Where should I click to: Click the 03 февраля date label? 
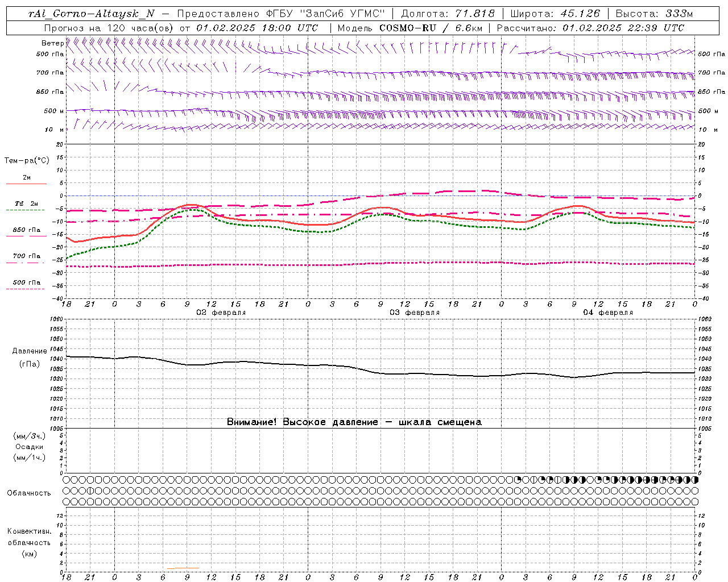pyautogui.click(x=414, y=313)
